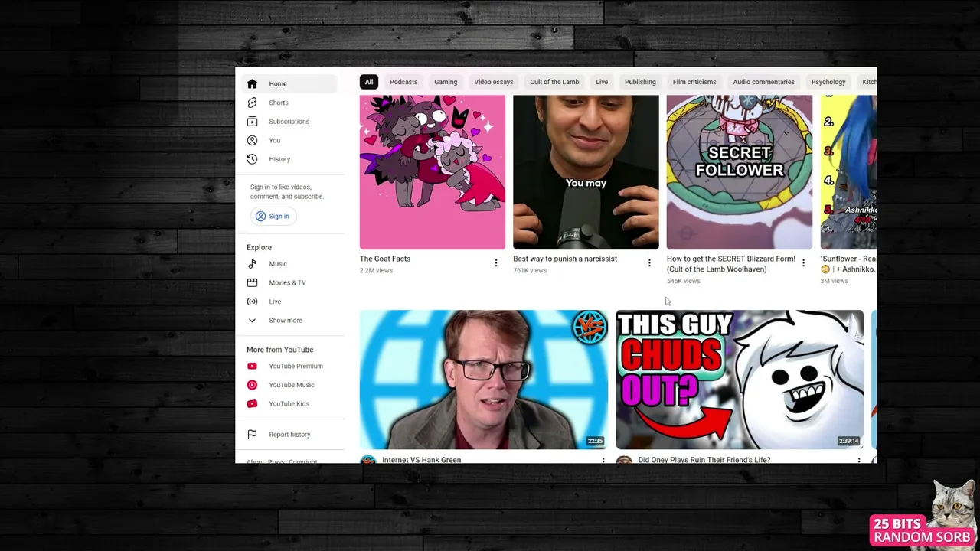Screen dimensions: 980x551
Task: Filter the feed by Podcasts
Action: 403,82
